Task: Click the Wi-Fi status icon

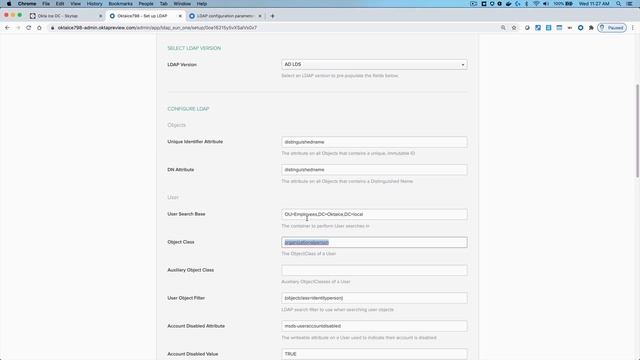Action: [x=536, y=4]
